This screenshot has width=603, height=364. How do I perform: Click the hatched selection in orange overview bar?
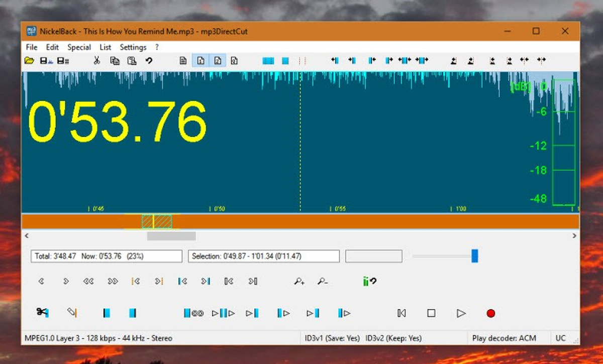point(157,221)
